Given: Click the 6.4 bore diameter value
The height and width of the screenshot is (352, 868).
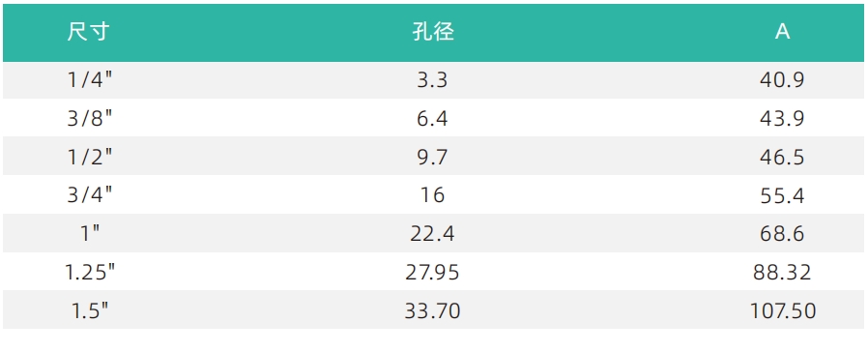Looking at the screenshot, I should click(432, 119).
